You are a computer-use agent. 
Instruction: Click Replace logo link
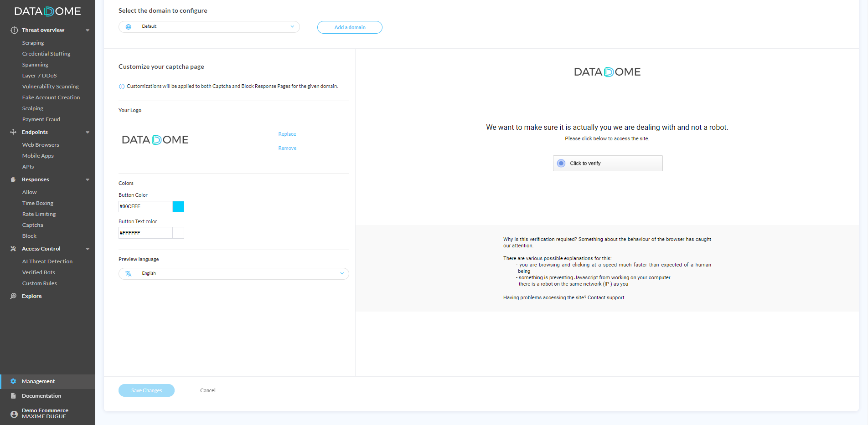pyautogui.click(x=287, y=134)
